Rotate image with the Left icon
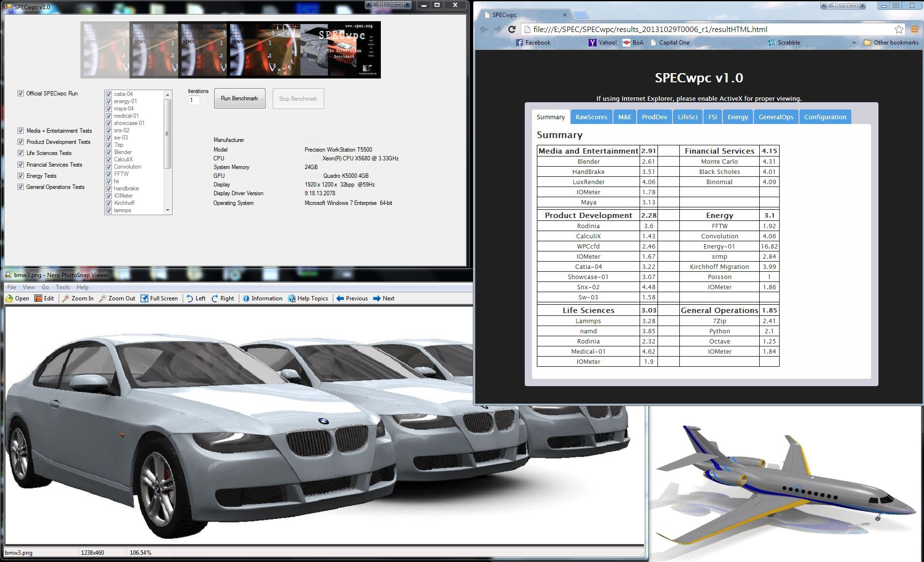This screenshot has width=924, height=562. point(190,298)
